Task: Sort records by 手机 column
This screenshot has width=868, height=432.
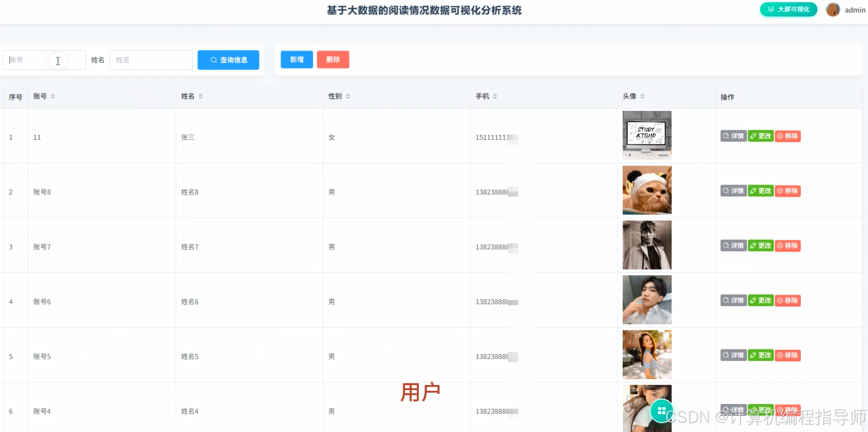Action: click(495, 96)
